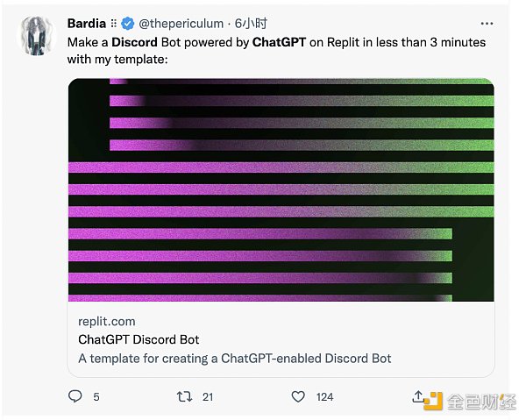Click the like count 124
Screen dimensions: 526x420
click(324, 397)
